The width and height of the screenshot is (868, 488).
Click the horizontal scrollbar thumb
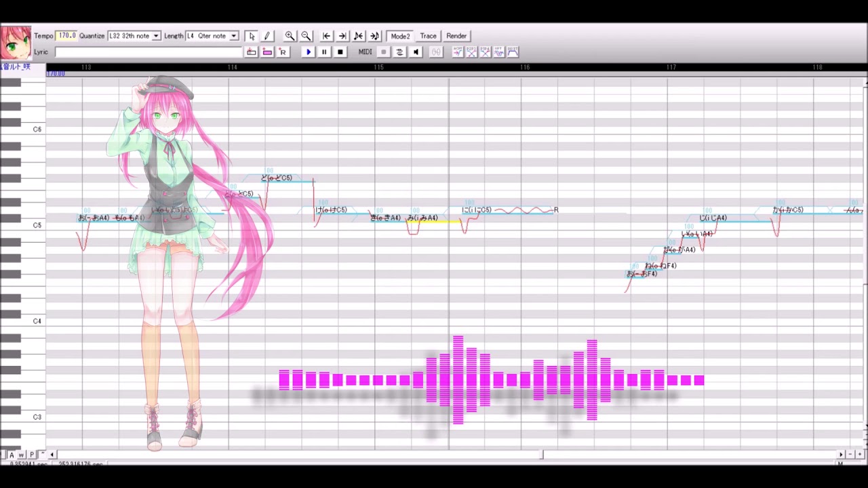tap(541, 455)
